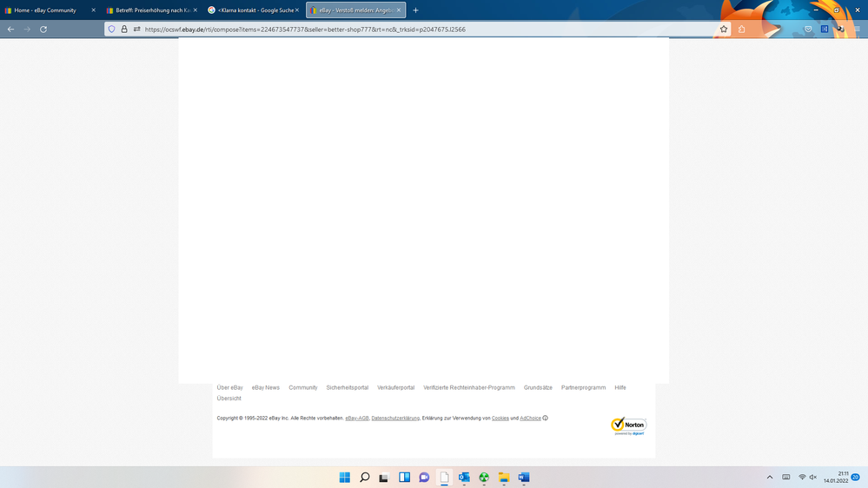Viewport: 868px width, 488px height.
Task: Click the browser reload button
Action: [x=43, y=29]
